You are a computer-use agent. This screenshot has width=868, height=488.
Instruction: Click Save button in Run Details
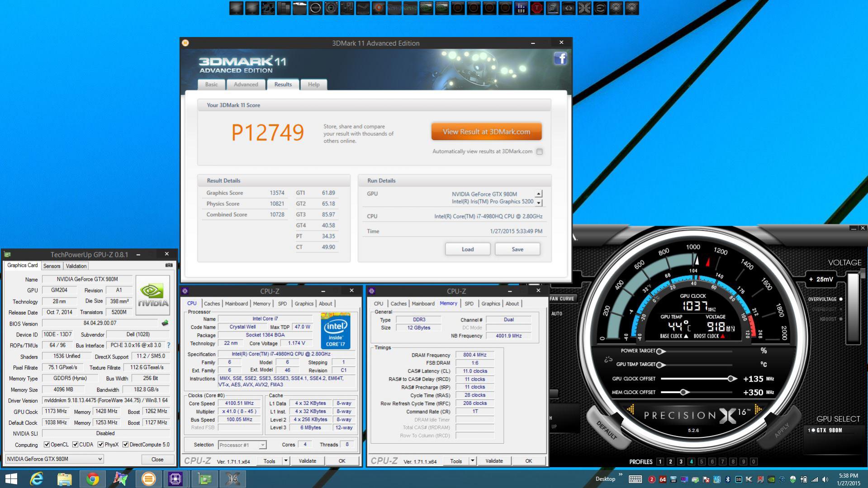pyautogui.click(x=517, y=249)
